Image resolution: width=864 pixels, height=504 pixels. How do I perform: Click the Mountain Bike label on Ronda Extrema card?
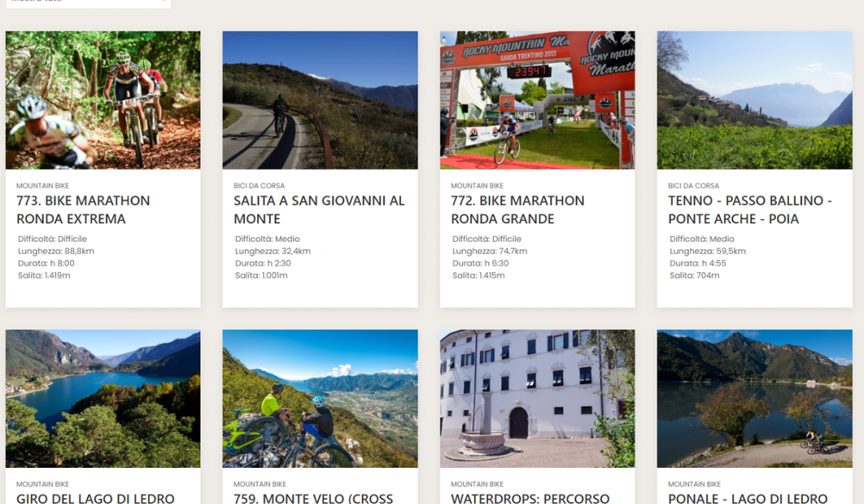[42, 185]
